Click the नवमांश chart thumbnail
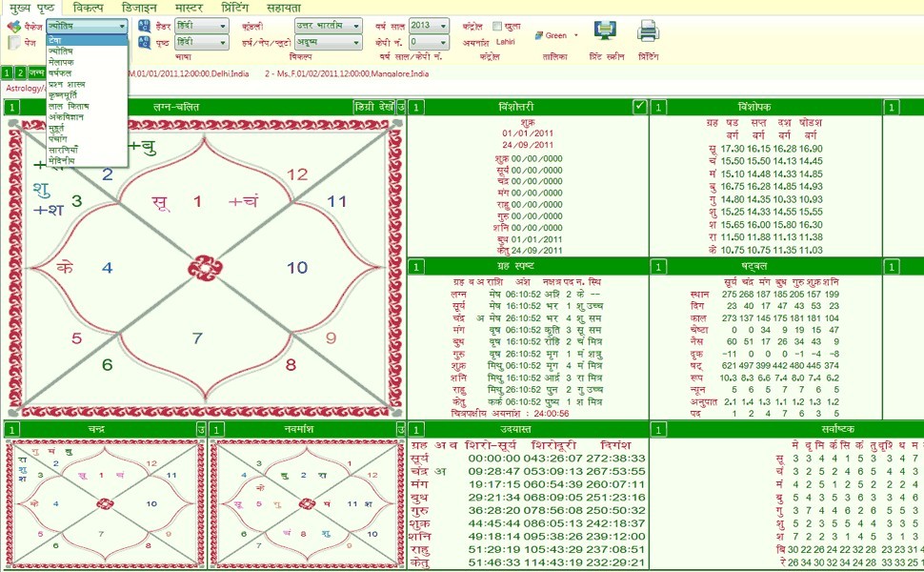This screenshot has height=572, width=924. click(307, 503)
